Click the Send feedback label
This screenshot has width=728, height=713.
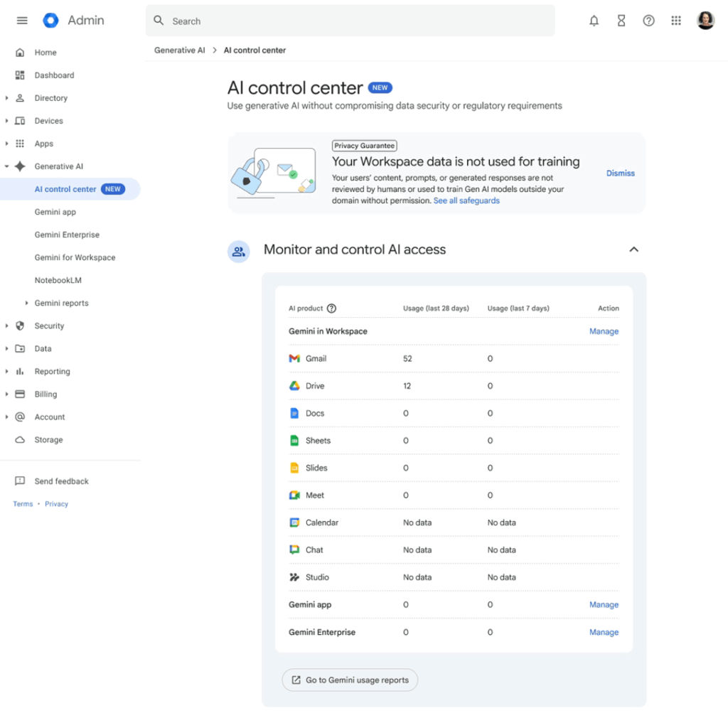coord(61,481)
